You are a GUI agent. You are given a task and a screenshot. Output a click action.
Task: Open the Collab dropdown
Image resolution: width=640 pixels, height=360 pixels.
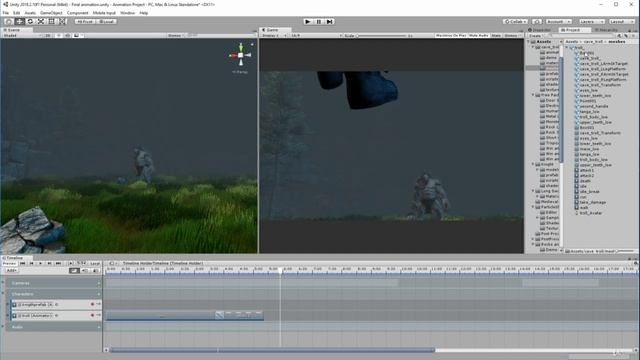click(x=515, y=21)
